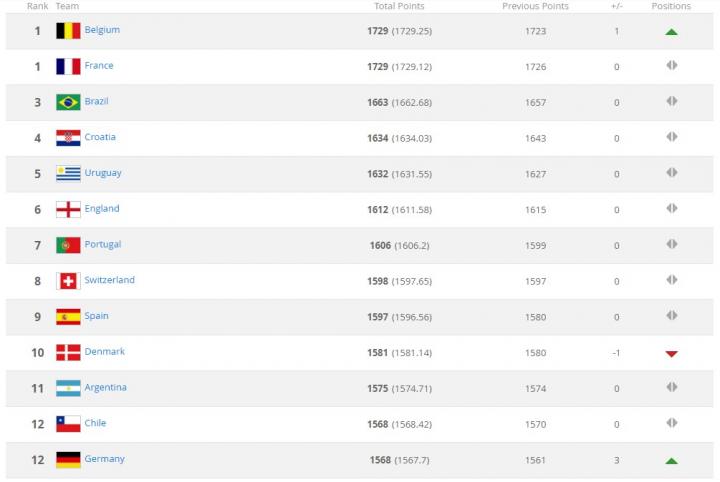
Task: Open the England team link
Action: coord(102,209)
